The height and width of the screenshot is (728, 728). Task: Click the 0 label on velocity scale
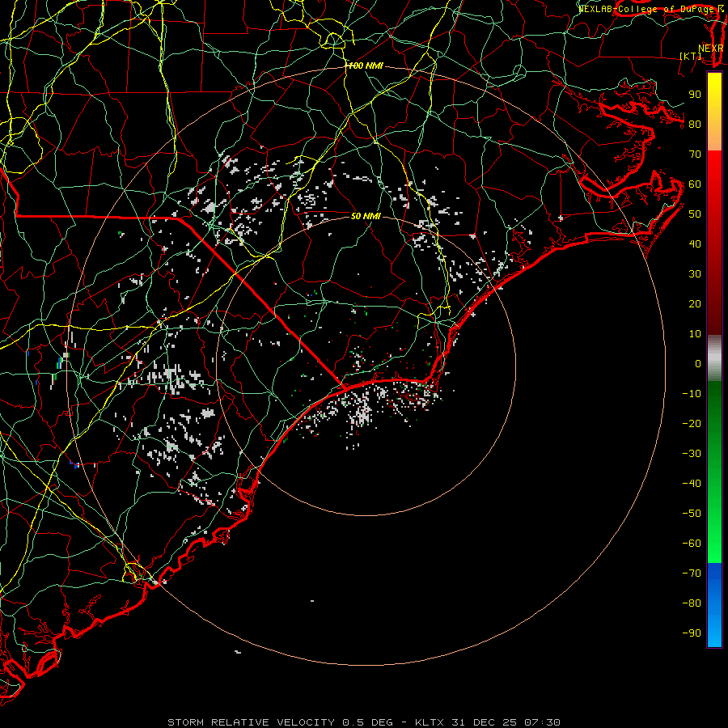tap(698, 364)
